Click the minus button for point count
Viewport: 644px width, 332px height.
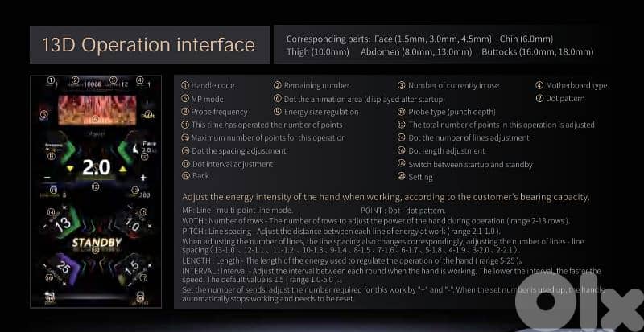47,177
